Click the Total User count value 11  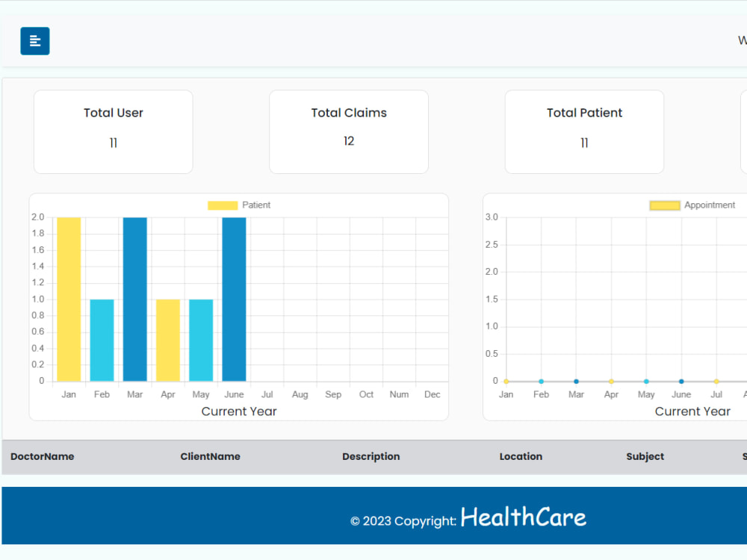pyautogui.click(x=114, y=143)
